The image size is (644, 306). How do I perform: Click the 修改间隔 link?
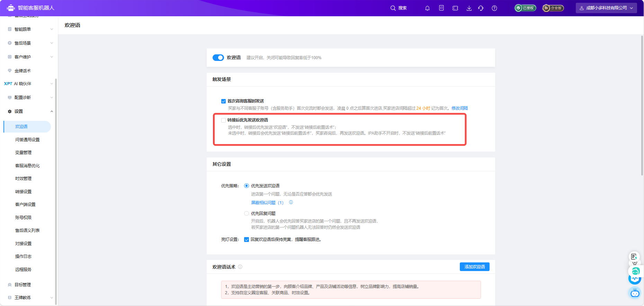coord(459,108)
